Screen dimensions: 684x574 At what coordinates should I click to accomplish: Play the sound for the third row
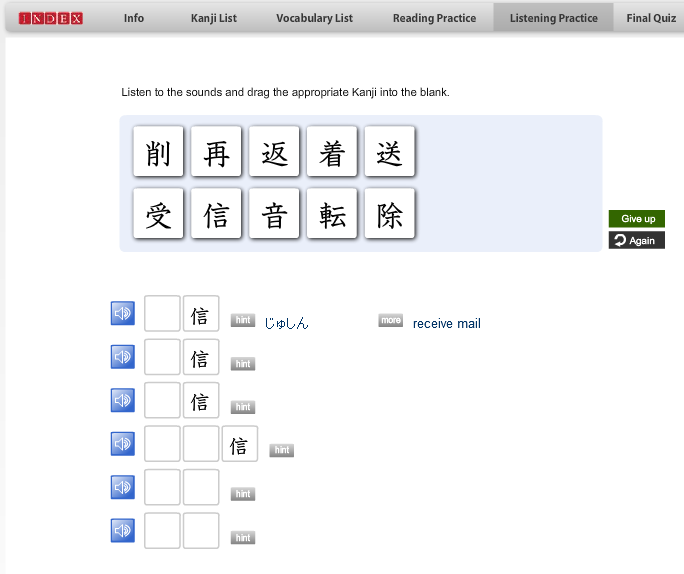[x=123, y=400]
